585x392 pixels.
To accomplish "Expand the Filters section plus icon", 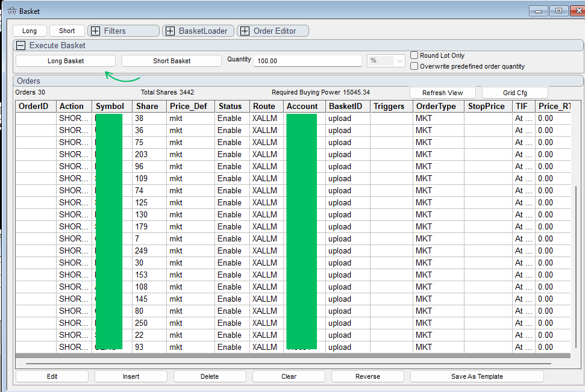I will click(96, 31).
